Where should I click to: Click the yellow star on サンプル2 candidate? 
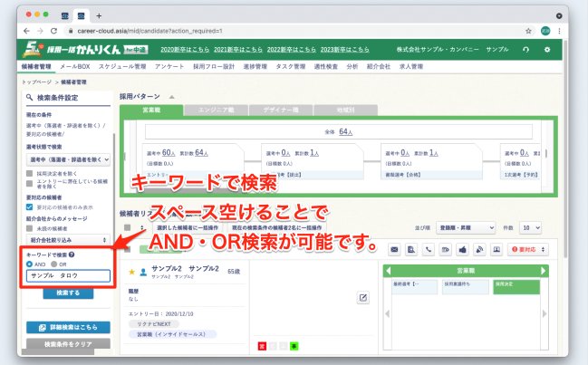tap(131, 272)
